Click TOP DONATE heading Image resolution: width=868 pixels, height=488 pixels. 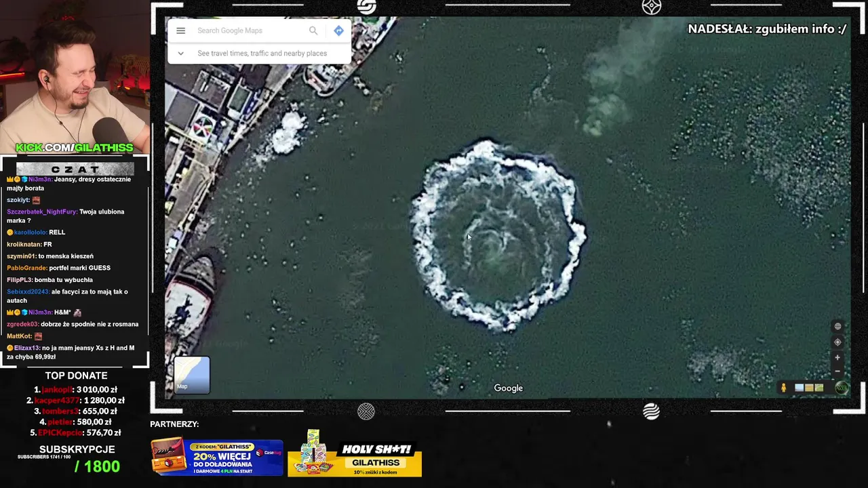click(x=76, y=375)
